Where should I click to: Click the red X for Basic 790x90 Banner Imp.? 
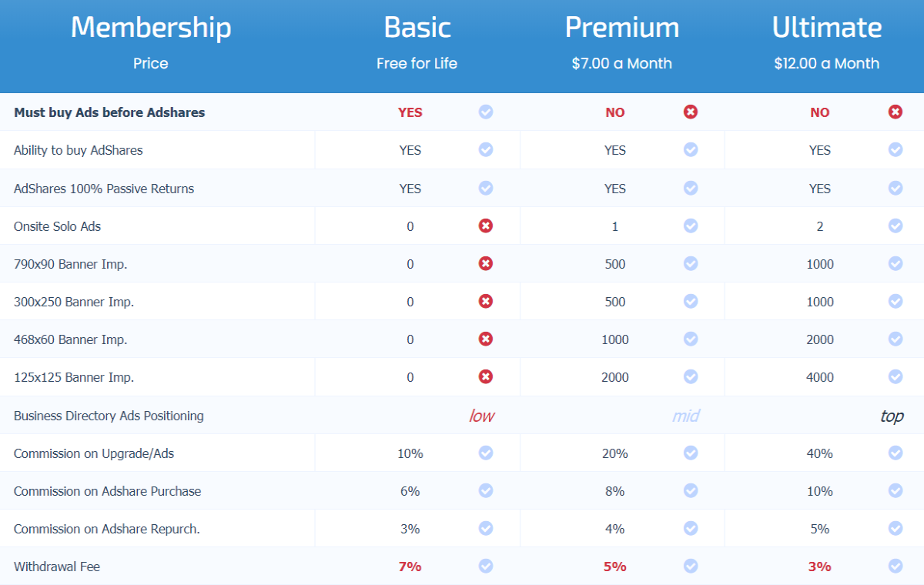click(486, 263)
